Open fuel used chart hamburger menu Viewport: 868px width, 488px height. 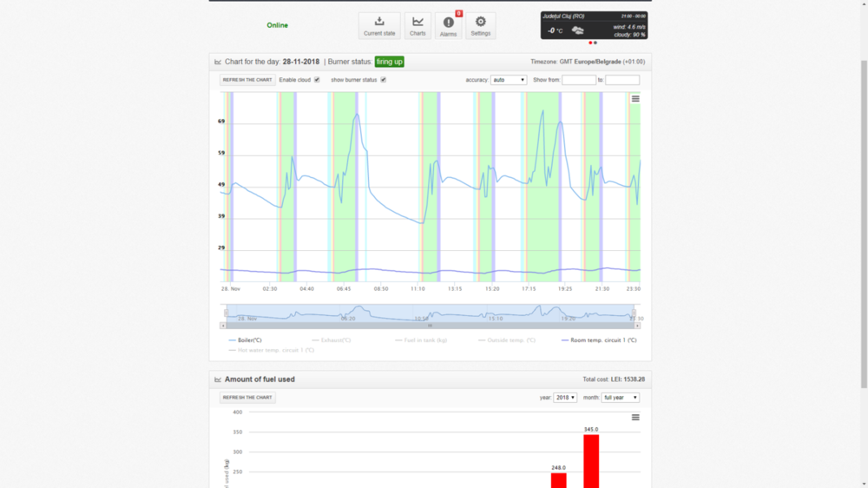click(x=635, y=418)
